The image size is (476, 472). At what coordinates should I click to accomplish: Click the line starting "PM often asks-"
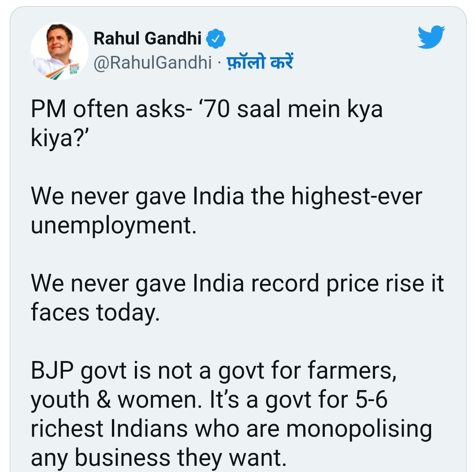click(206, 110)
